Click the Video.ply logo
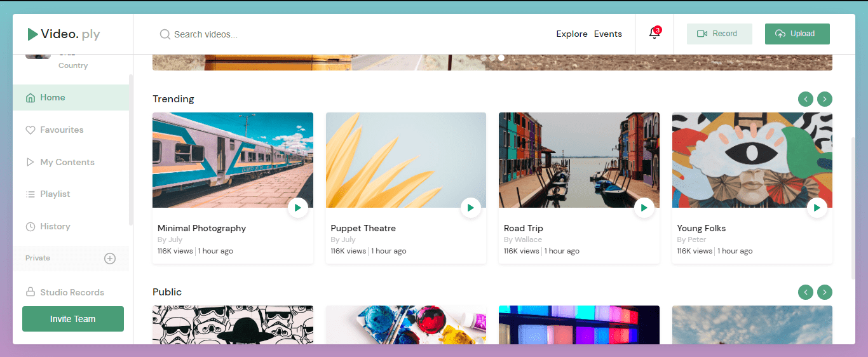Screen dimensions: 868x357 (x=64, y=34)
